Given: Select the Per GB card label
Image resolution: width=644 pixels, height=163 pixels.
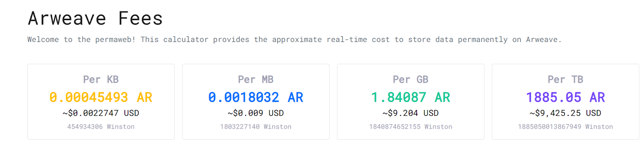Looking at the screenshot, I should coord(411,79).
